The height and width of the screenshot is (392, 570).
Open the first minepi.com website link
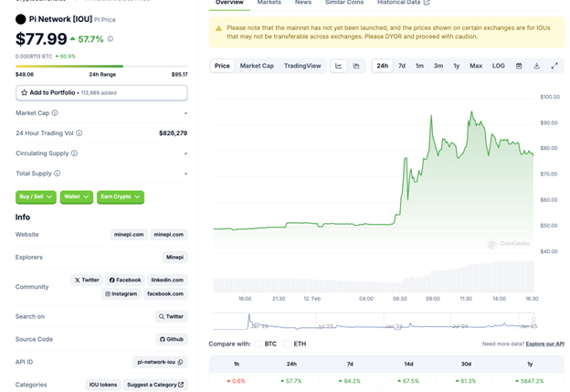(x=129, y=235)
